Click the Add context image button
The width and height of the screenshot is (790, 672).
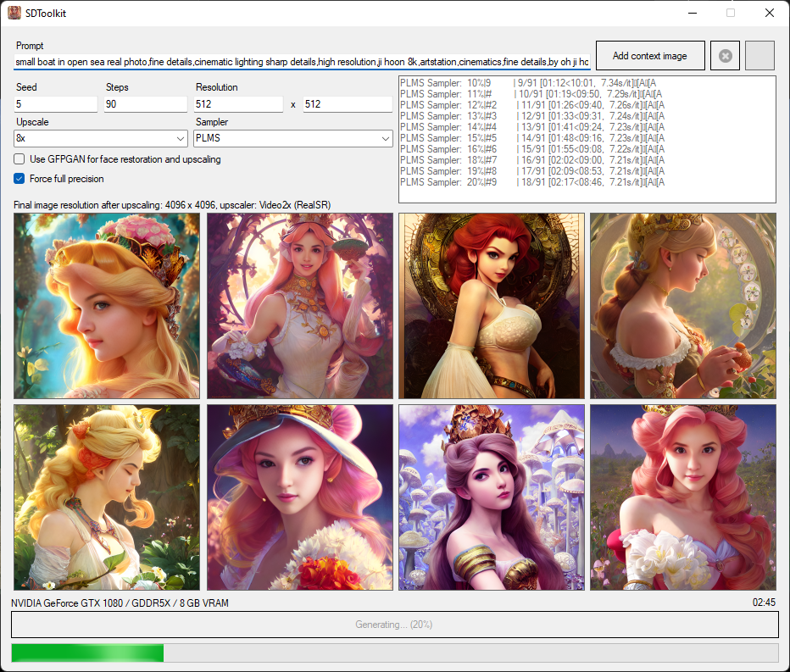[650, 55]
